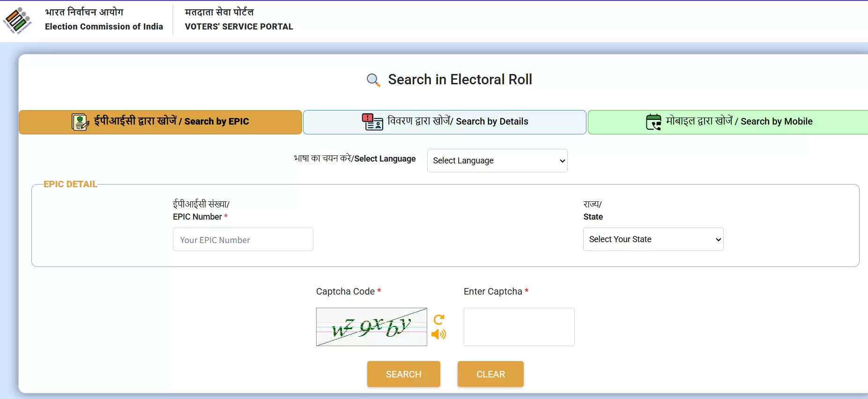Click the magnifier icon beside Search in Electoral Roll
The width and height of the screenshot is (868, 399).
pyautogui.click(x=373, y=80)
